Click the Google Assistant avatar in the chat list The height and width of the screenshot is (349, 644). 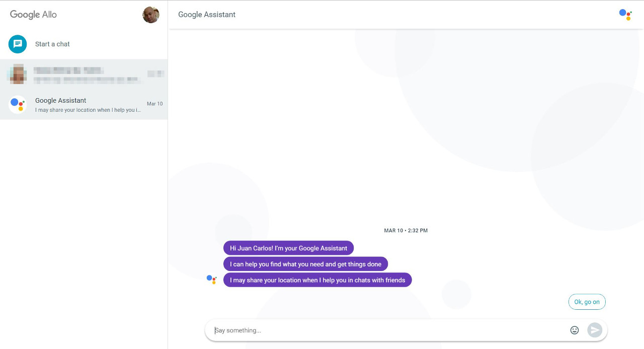pyautogui.click(x=18, y=105)
